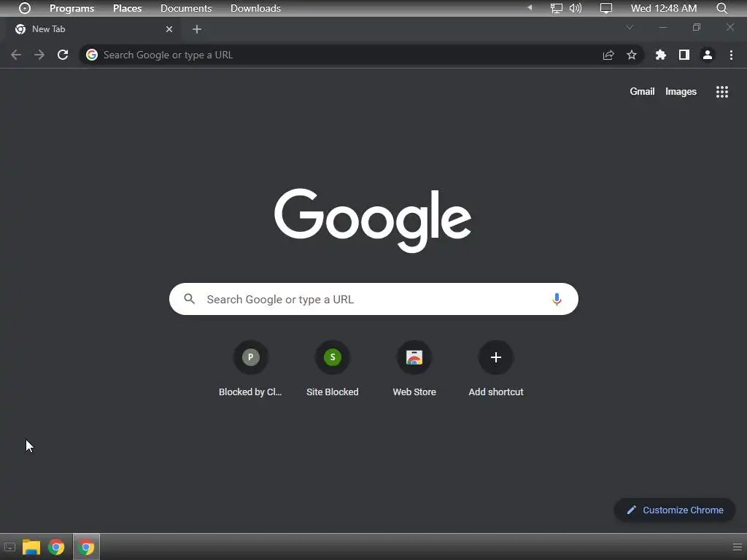Open the Extensions puzzle icon
The height and width of the screenshot is (560, 747).
pyautogui.click(x=660, y=55)
